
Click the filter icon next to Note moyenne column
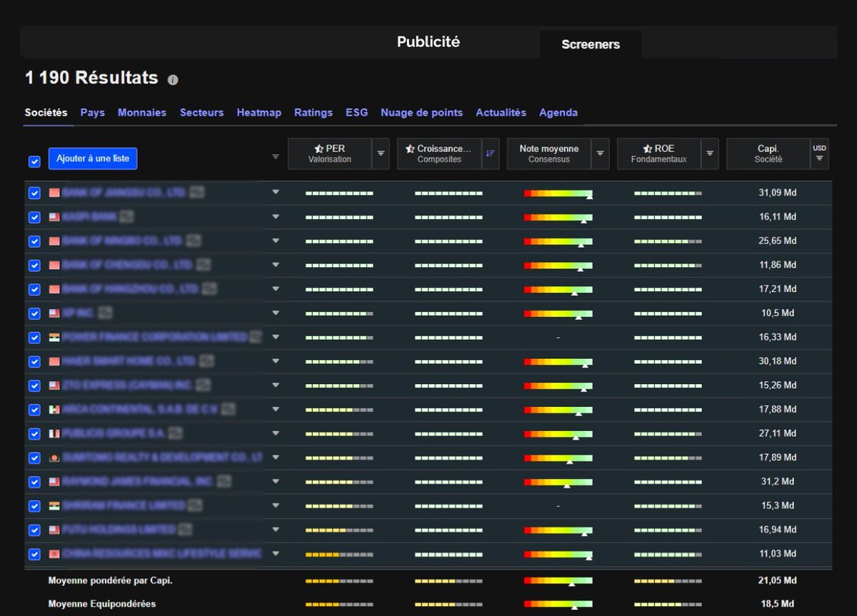coord(601,153)
